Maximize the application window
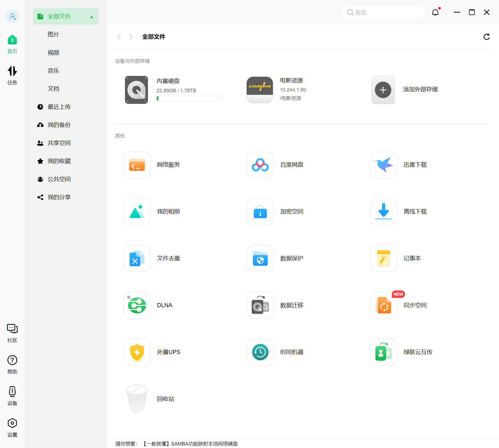The height and width of the screenshot is (448, 499). click(x=472, y=12)
